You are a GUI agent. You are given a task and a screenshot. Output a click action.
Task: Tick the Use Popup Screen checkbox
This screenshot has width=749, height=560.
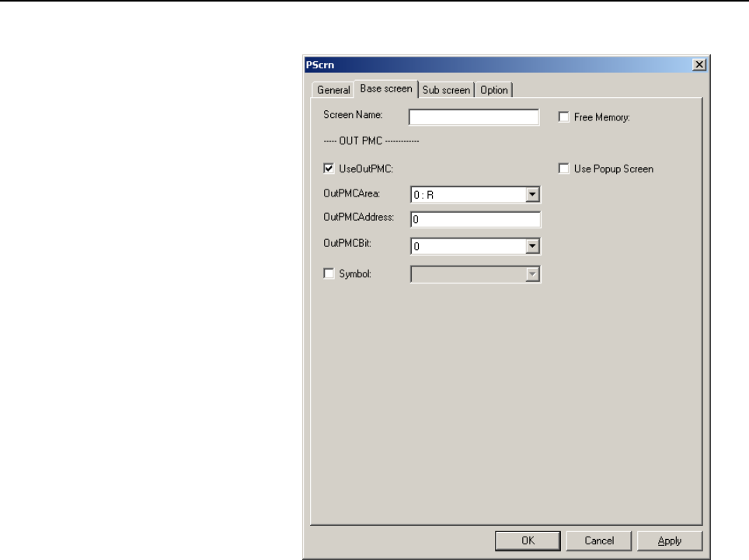click(x=563, y=169)
